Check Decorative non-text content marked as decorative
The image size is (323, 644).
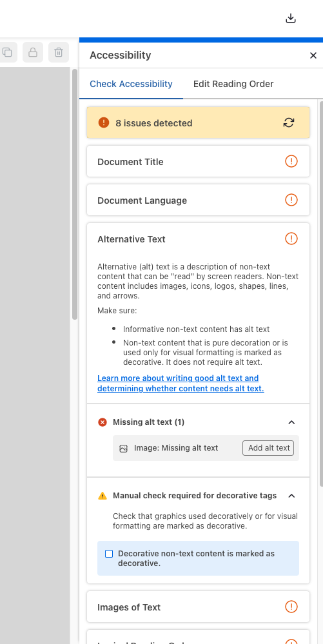(109, 554)
